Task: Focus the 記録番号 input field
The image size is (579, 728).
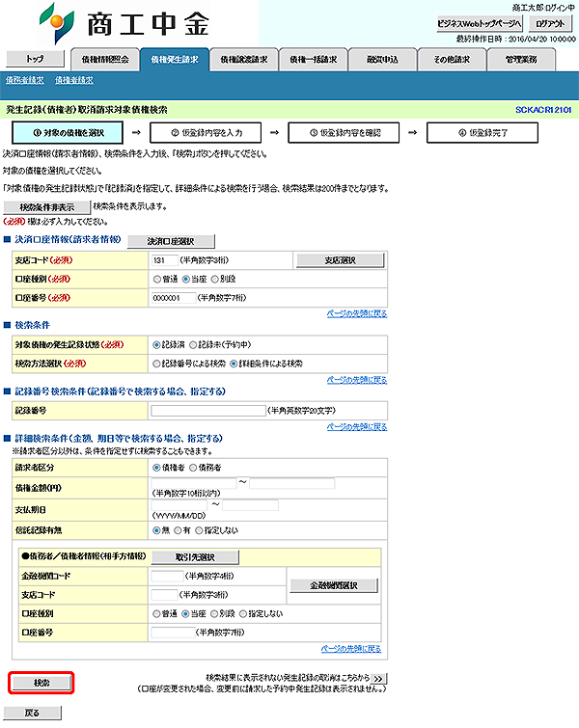Action: click(x=208, y=411)
